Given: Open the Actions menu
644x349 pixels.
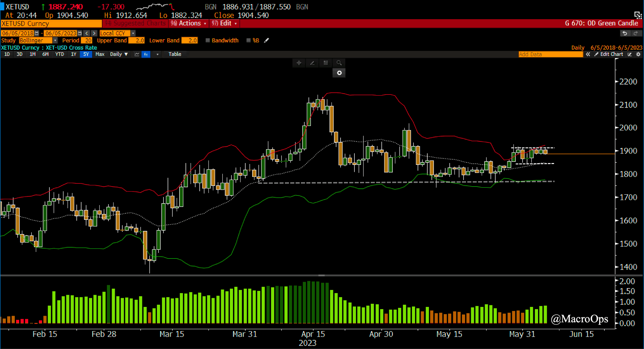Looking at the screenshot, I should click(189, 23).
